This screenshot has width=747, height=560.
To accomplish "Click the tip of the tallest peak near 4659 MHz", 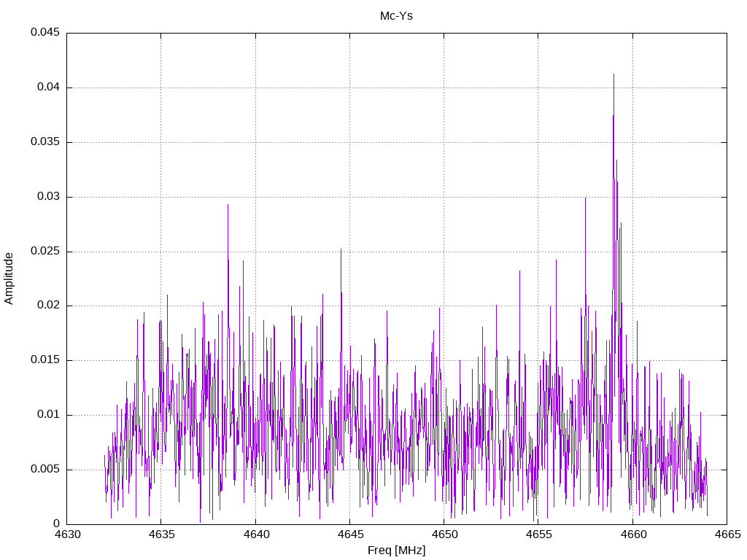I will coord(614,74).
